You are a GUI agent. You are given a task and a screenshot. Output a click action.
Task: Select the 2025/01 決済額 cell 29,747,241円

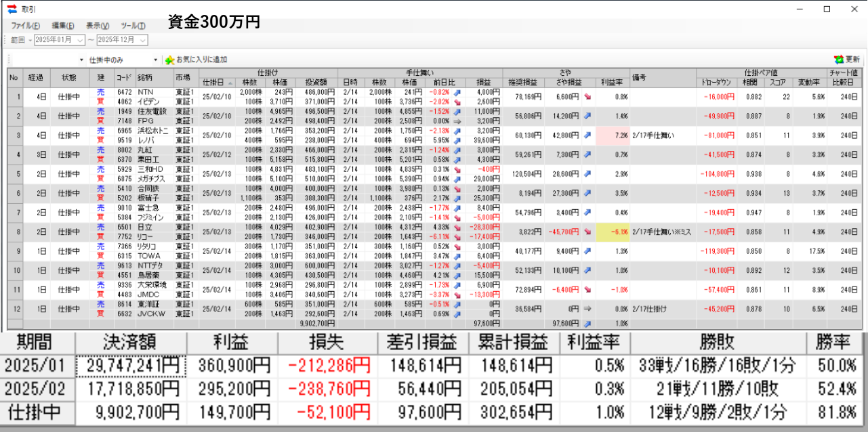130,366
